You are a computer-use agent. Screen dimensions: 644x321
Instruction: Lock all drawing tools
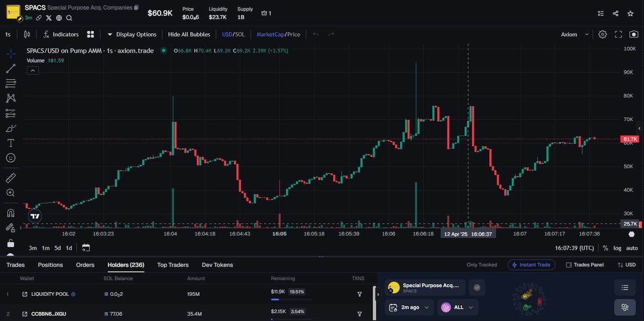click(10, 243)
